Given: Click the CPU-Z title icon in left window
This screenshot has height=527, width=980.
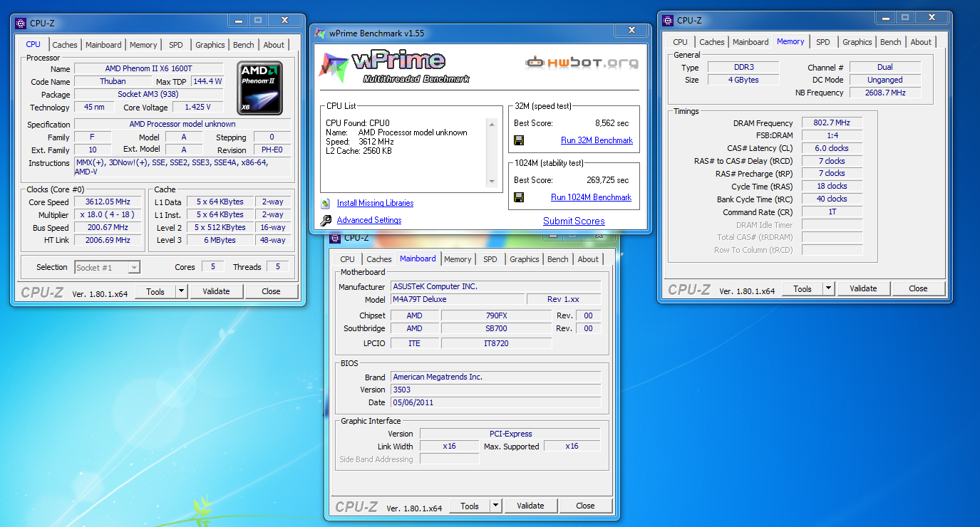Looking at the screenshot, I should point(21,24).
